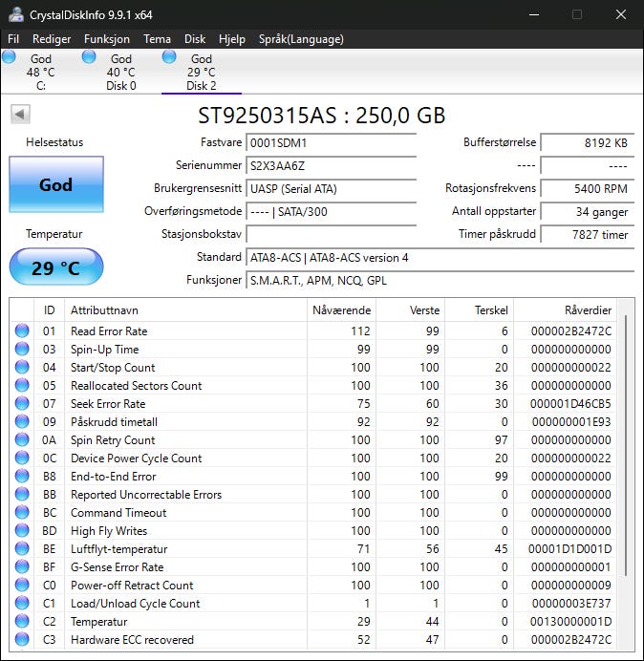Click the Reallocated Sectors Count status orb
Image resolution: width=644 pixels, height=661 pixels.
click(x=22, y=385)
